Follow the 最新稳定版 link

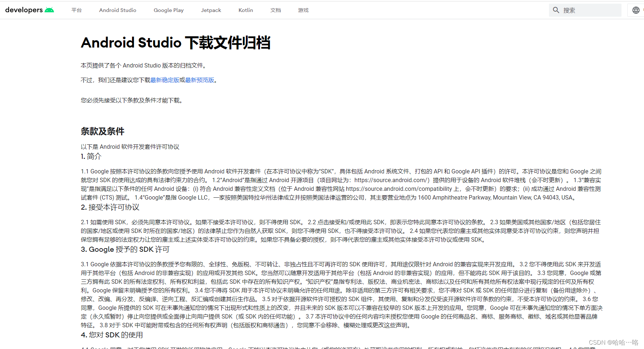pyautogui.click(x=165, y=80)
